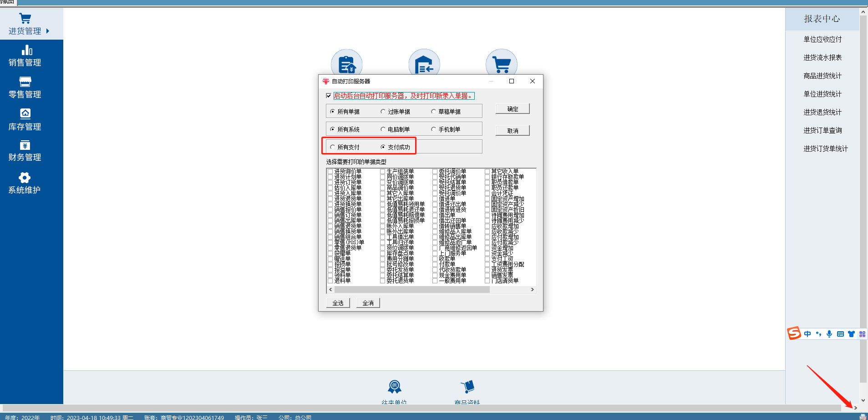Image resolution: width=868 pixels, height=420 pixels.
Task: Open 商品进货统计 report
Action: (822, 76)
